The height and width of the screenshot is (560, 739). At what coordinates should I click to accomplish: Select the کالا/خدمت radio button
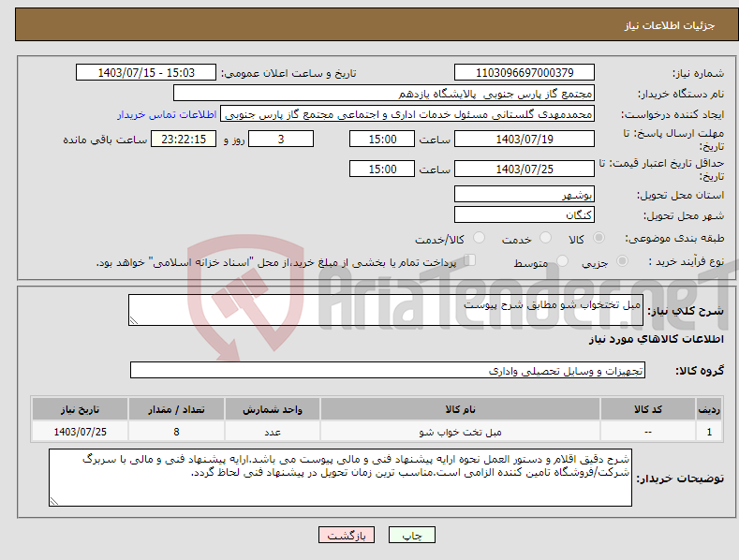coord(479,238)
